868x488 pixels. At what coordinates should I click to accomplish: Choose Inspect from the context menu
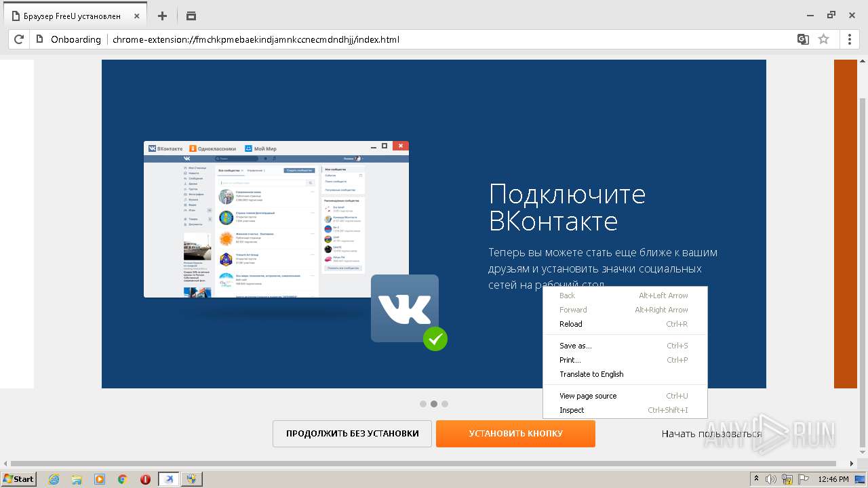tap(625, 410)
